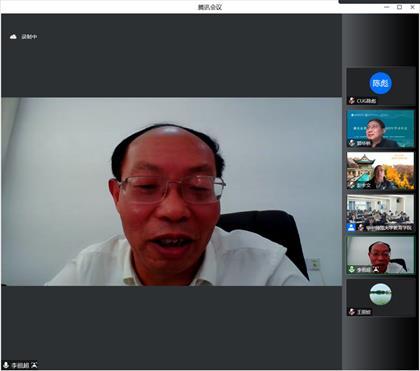The image size is (420, 371).
Task: Click speaker name label under main video
Action: pyautogui.click(x=20, y=365)
